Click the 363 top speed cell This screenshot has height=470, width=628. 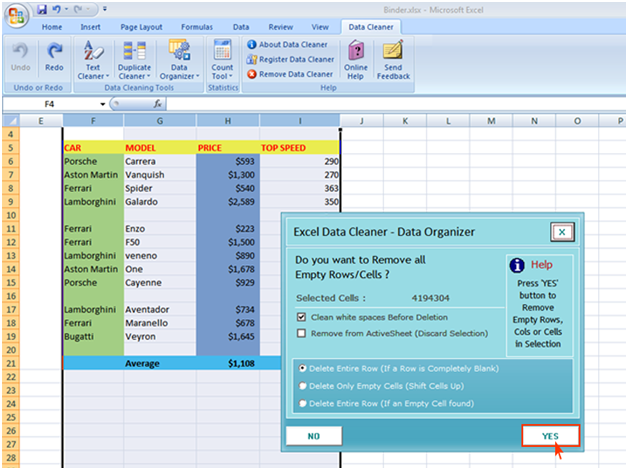click(x=300, y=188)
